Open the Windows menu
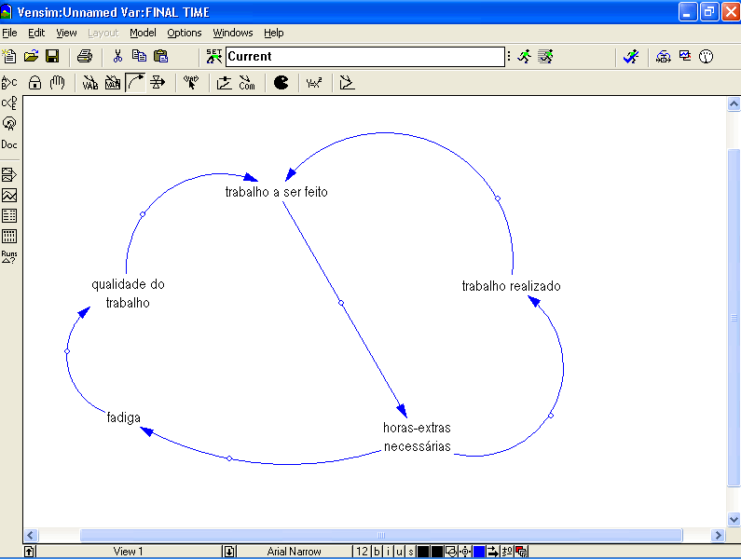The width and height of the screenshot is (741, 560). click(232, 33)
